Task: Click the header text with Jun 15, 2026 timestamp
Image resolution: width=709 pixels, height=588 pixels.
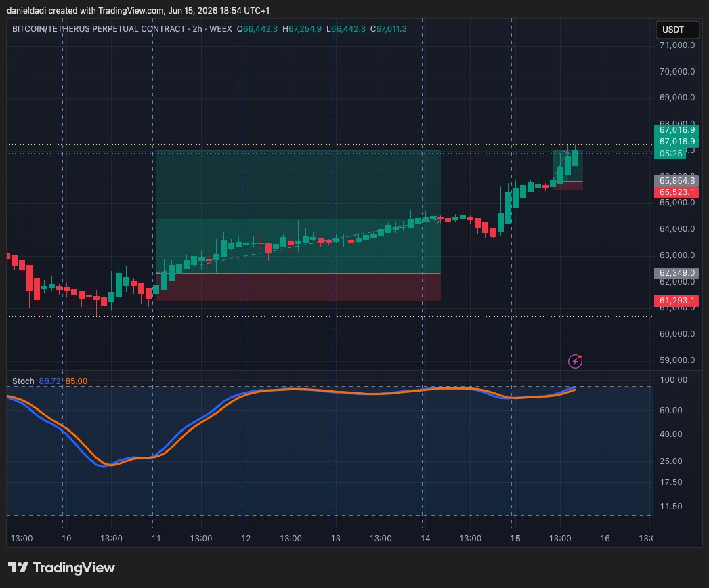Action: pyautogui.click(x=138, y=10)
